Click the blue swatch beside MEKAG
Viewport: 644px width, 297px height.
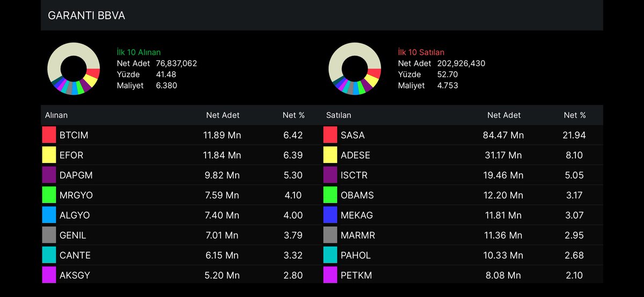click(330, 215)
